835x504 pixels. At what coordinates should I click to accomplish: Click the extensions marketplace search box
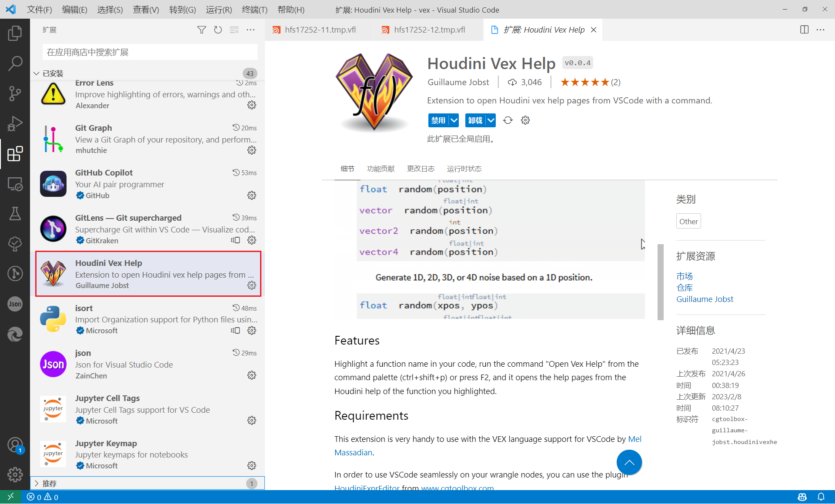click(149, 52)
